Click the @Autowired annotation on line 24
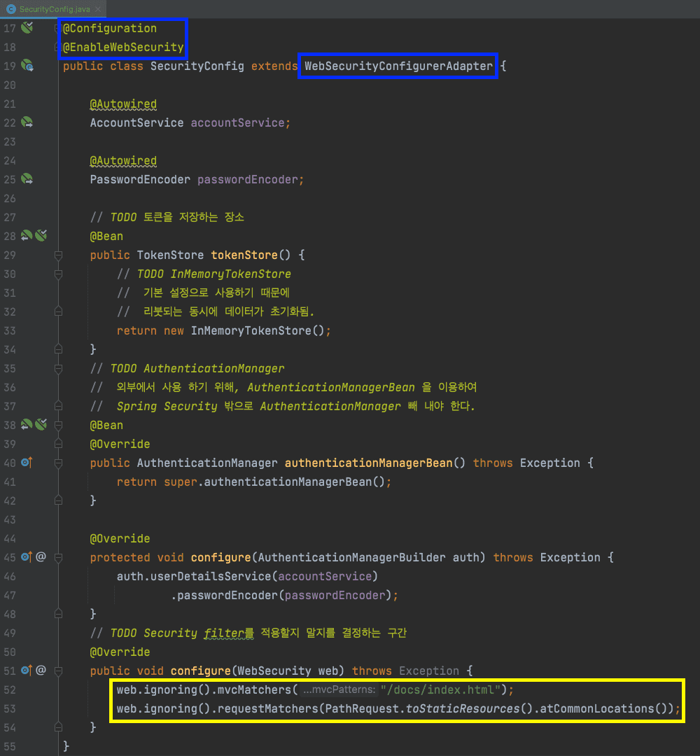 [123, 160]
